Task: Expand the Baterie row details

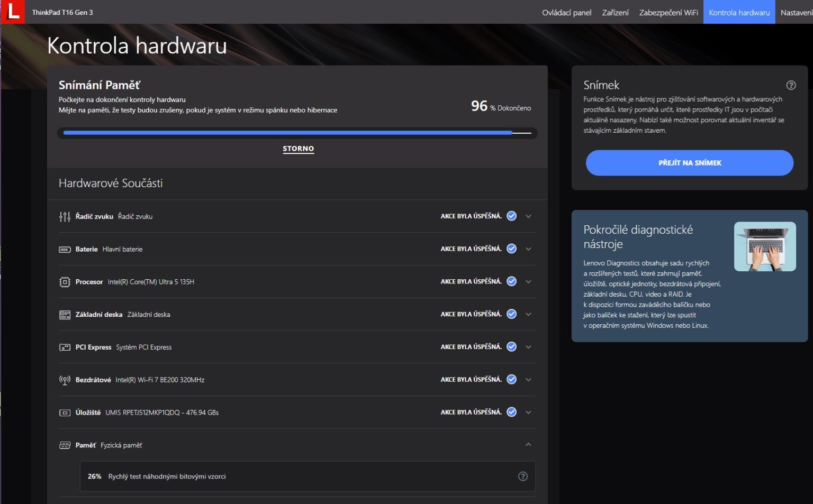Action: 528,249
